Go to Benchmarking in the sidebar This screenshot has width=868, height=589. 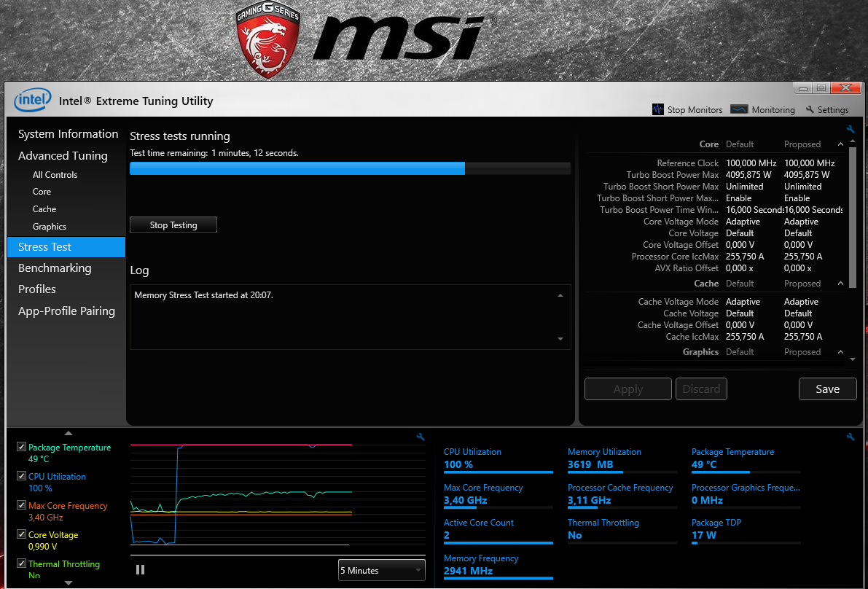55,268
